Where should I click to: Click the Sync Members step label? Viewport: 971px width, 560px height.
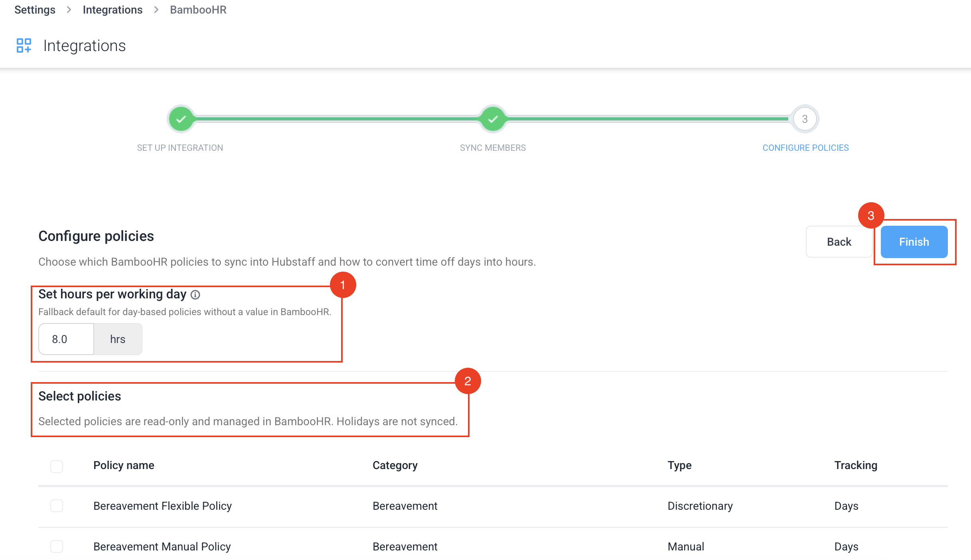click(493, 148)
